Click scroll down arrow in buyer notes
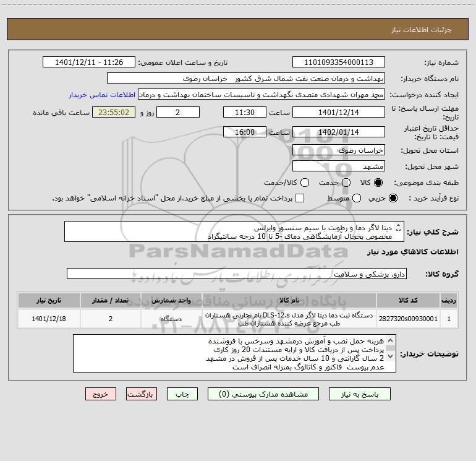Image resolution: width=476 pixels, height=461 pixels. coord(391,356)
